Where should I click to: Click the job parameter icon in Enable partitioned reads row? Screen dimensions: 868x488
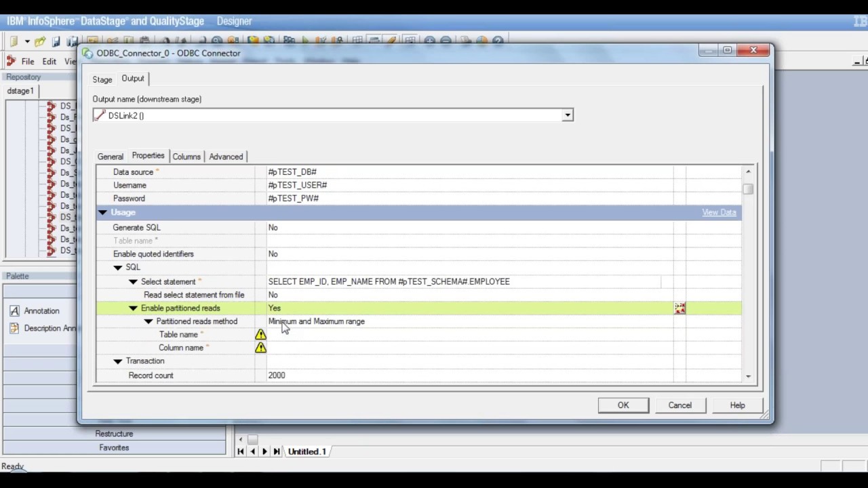click(679, 308)
